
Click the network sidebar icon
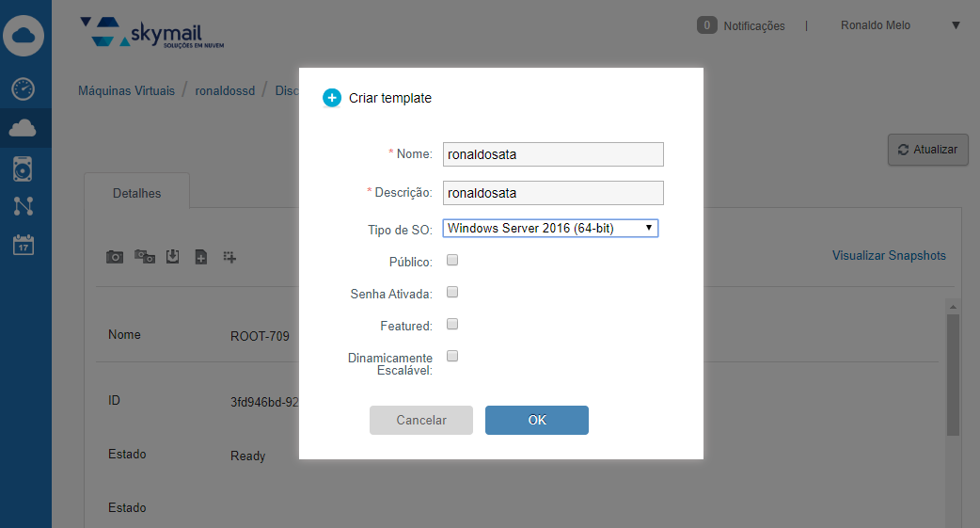pos(24,206)
